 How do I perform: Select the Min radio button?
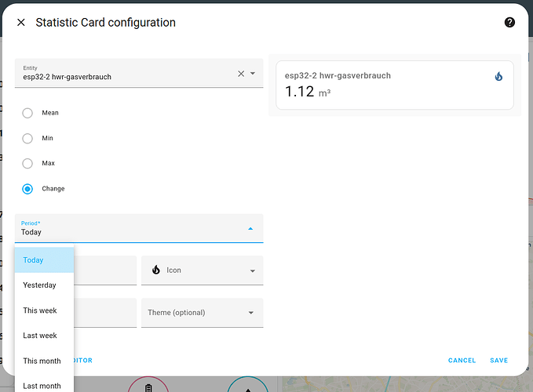point(27,139)
